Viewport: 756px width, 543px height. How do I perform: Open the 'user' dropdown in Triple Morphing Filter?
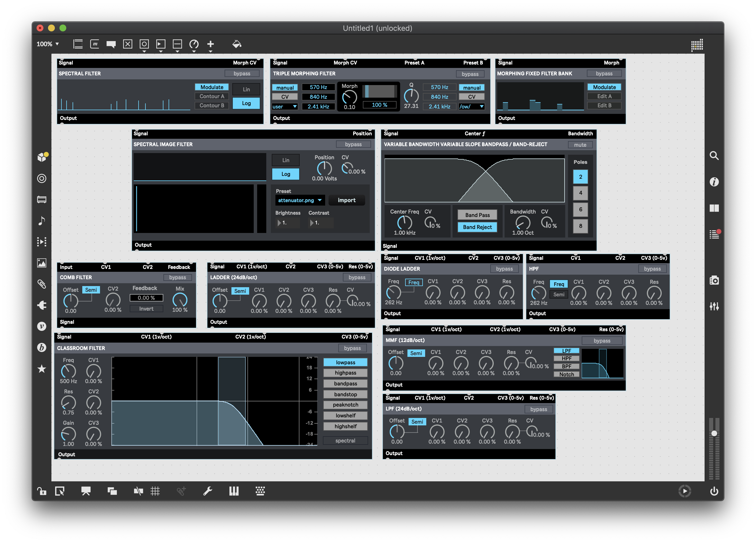(x=285, y=106)
